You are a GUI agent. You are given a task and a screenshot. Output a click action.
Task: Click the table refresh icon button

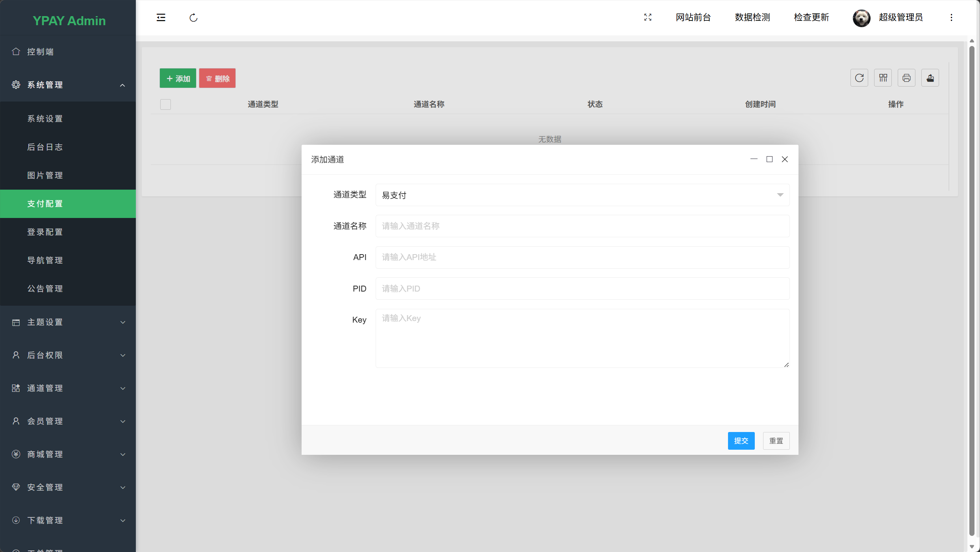[859, 78]
